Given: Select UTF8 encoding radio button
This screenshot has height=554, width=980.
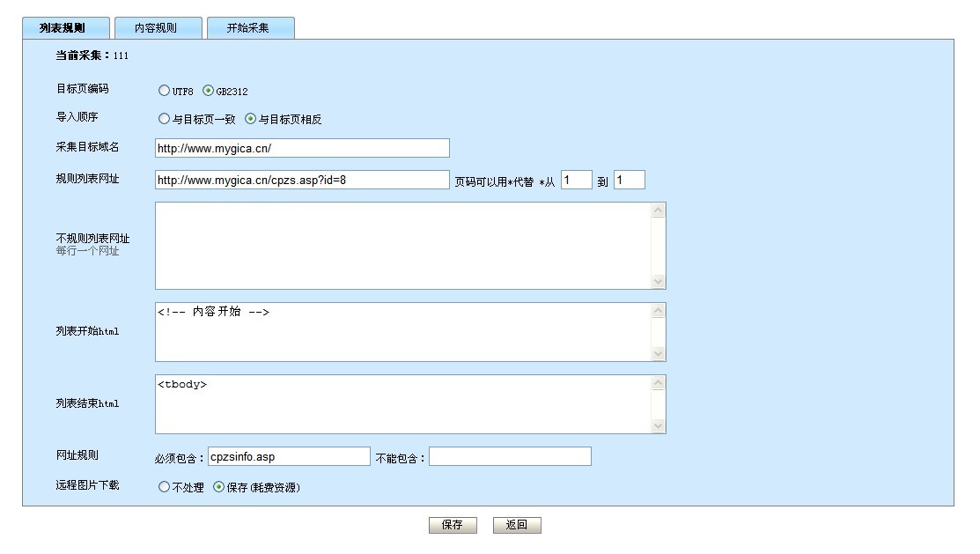Looking at the screenshot, I should [x=164, y=91].
